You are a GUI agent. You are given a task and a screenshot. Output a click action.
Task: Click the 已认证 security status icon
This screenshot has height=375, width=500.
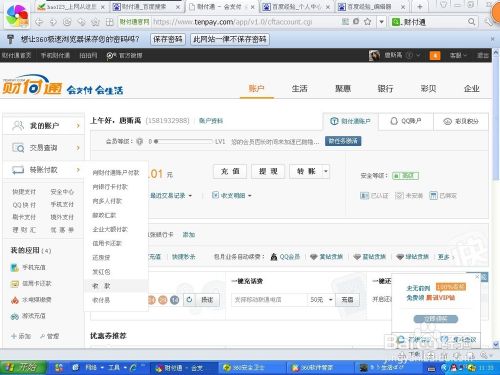[x=364, y=196]
